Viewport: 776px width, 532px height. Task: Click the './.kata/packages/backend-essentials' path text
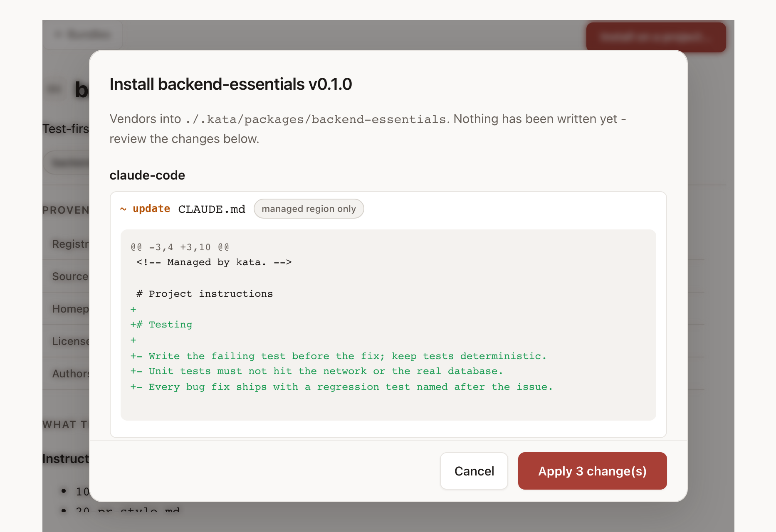pyautogui.click(x=316, y=119)
